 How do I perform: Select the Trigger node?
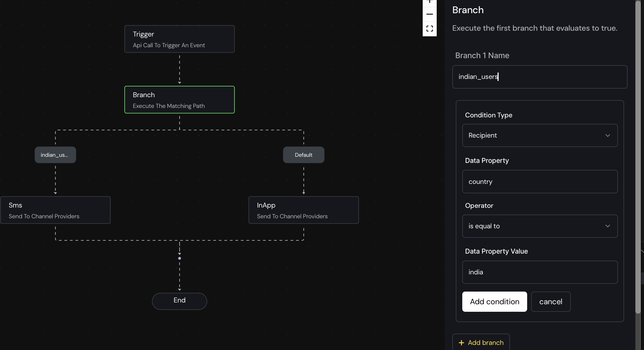point(180,39)
